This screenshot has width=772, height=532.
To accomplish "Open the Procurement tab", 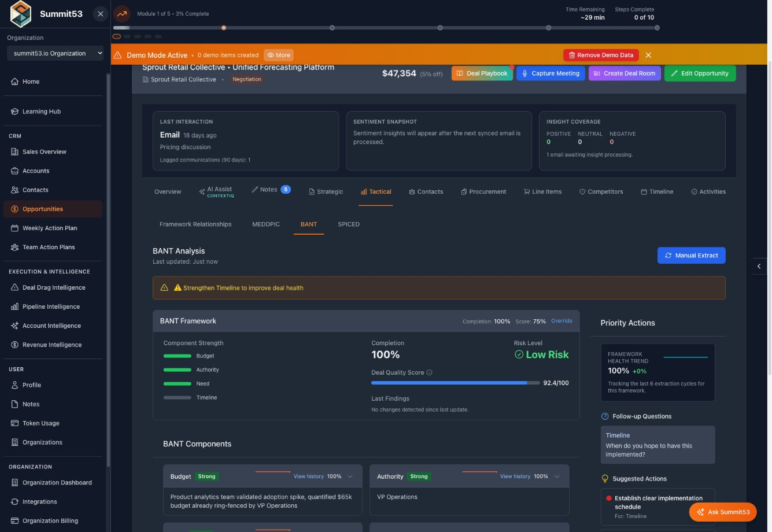I will [x=484, y=191].
